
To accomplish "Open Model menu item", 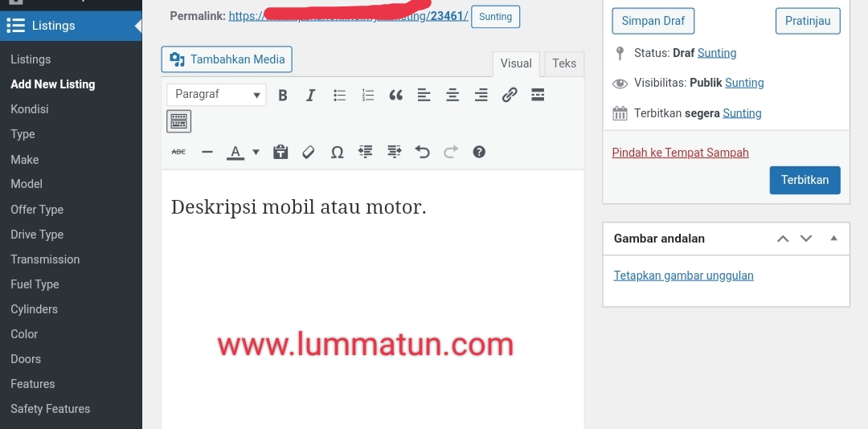I will pyautogui.click(x=26, y=184).
